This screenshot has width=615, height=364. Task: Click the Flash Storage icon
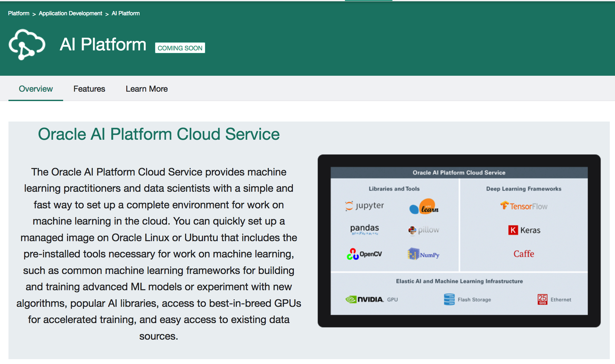(449, 299)
